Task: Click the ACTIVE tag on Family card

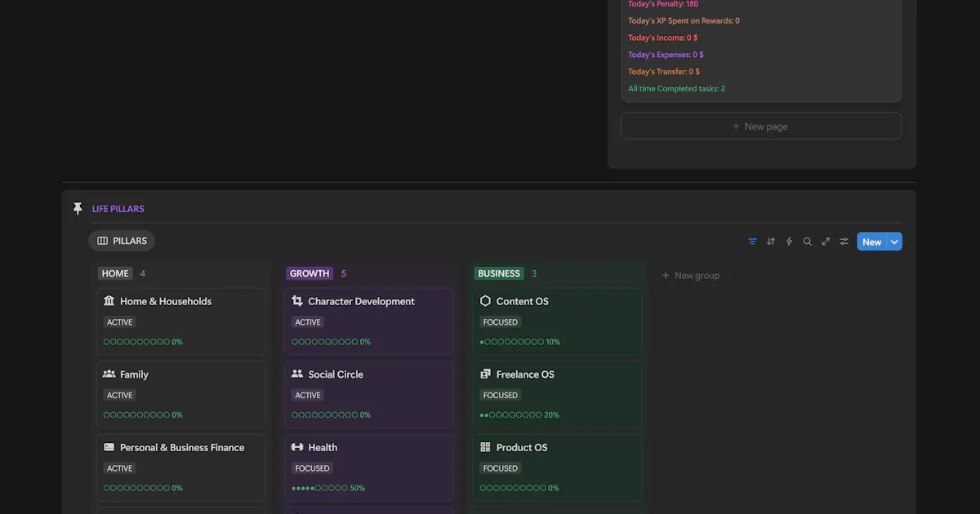Action: pyautogui.click(x=120, y=395)
